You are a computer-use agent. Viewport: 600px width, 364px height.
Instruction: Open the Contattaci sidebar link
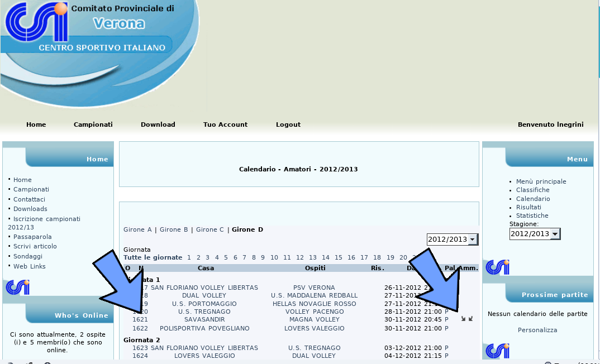click(29, 199)
